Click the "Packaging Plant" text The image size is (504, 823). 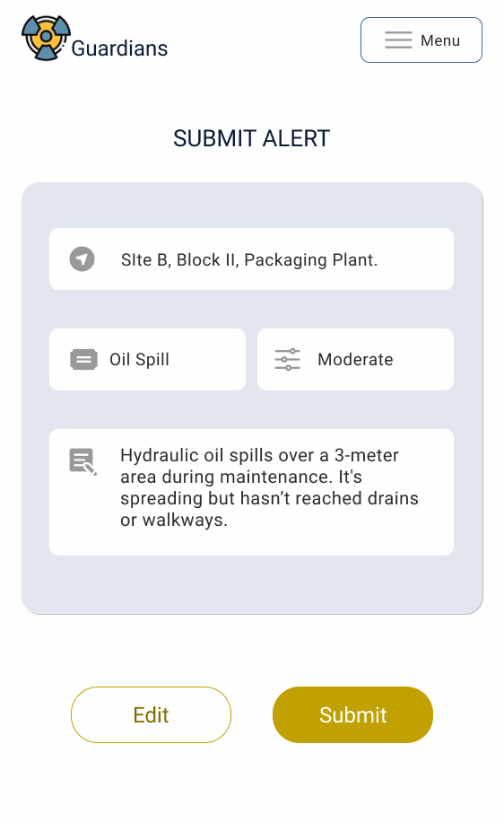[310, 259]
